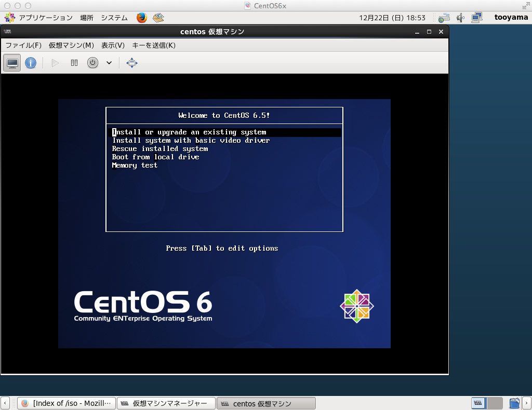Select 'Rescue installed system' boot entry

[x=160, y=149]
